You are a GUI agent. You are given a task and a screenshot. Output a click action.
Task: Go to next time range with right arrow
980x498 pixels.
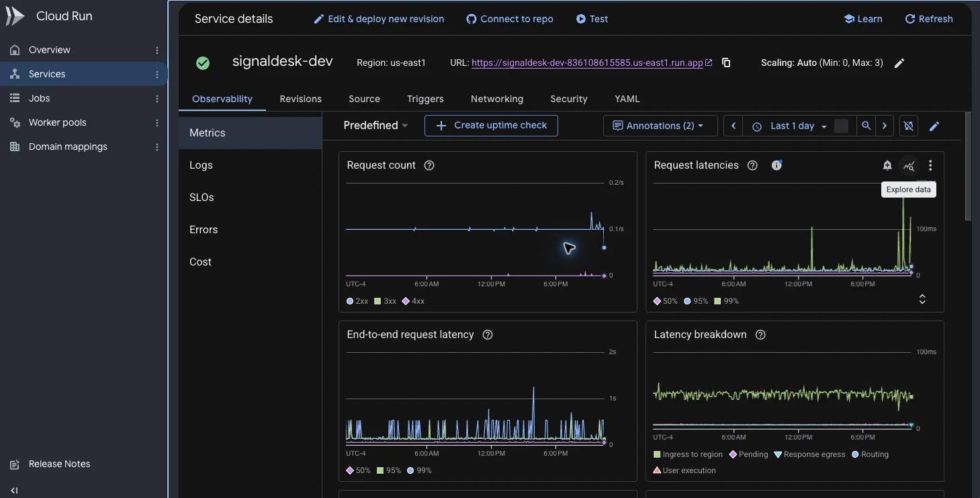(885, 126)
